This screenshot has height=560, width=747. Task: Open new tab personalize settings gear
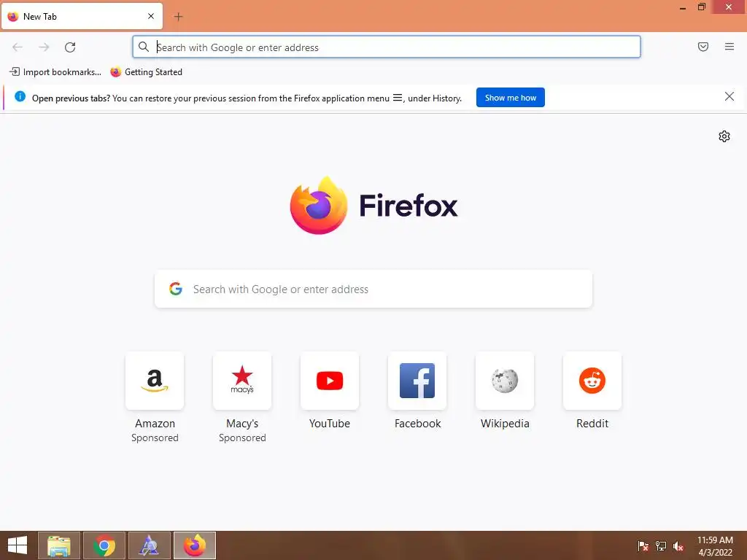point(724,136)
